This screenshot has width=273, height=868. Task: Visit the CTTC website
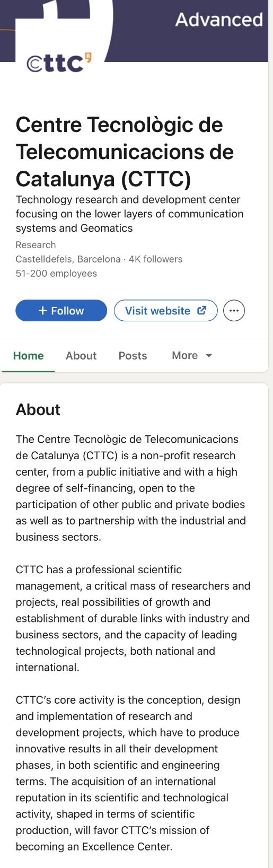[x=165, y=311]
